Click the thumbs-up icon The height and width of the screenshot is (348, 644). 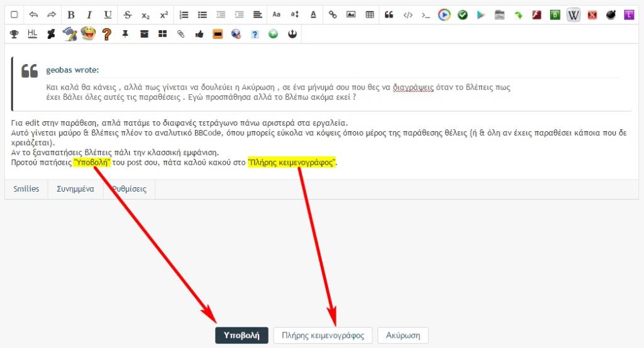(x=199, y=34)
